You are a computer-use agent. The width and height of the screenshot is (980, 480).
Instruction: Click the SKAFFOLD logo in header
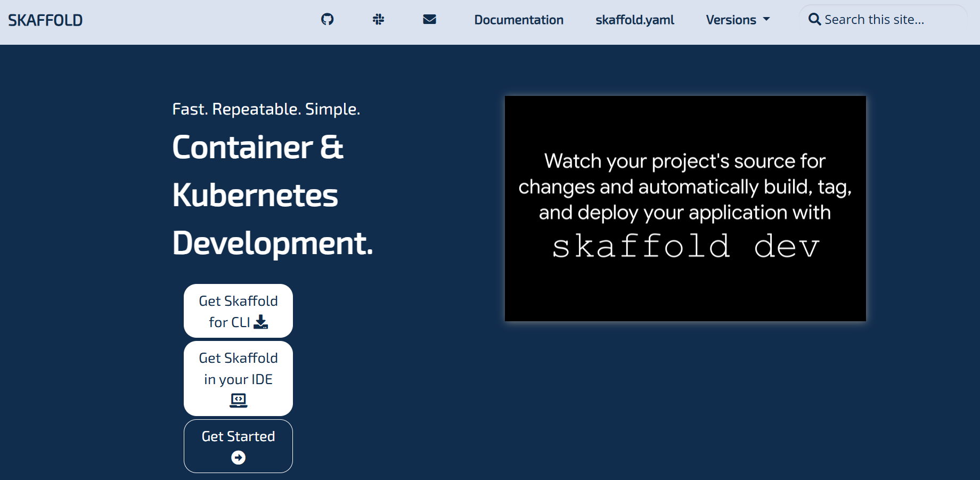click(45, 20)
